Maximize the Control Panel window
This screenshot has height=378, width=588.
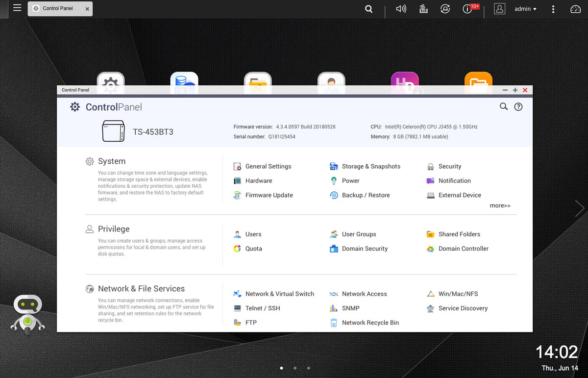click(x=515, y=90)
